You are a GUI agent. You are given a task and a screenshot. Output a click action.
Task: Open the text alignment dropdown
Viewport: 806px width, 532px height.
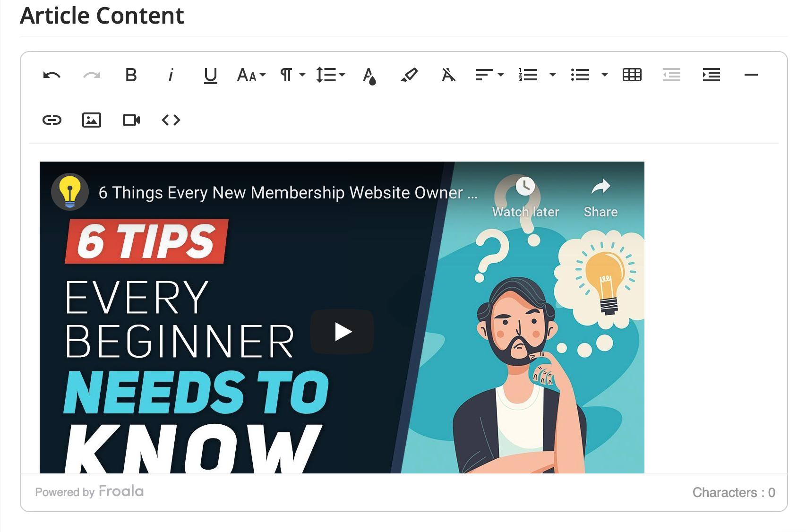coord(490,75)
